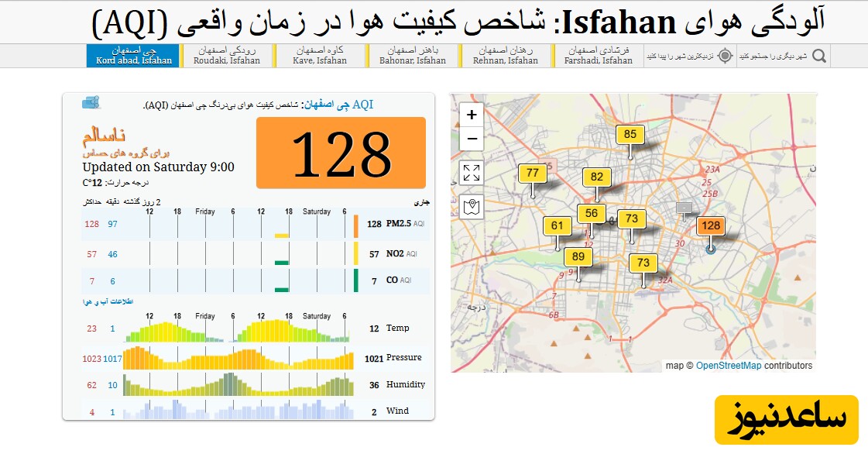
Task: Open the map layers location icon
Action: click(472, 207)
